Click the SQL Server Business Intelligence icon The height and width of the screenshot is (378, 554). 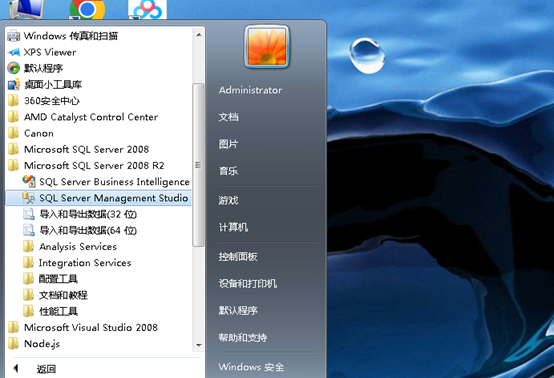pos(29,181)
